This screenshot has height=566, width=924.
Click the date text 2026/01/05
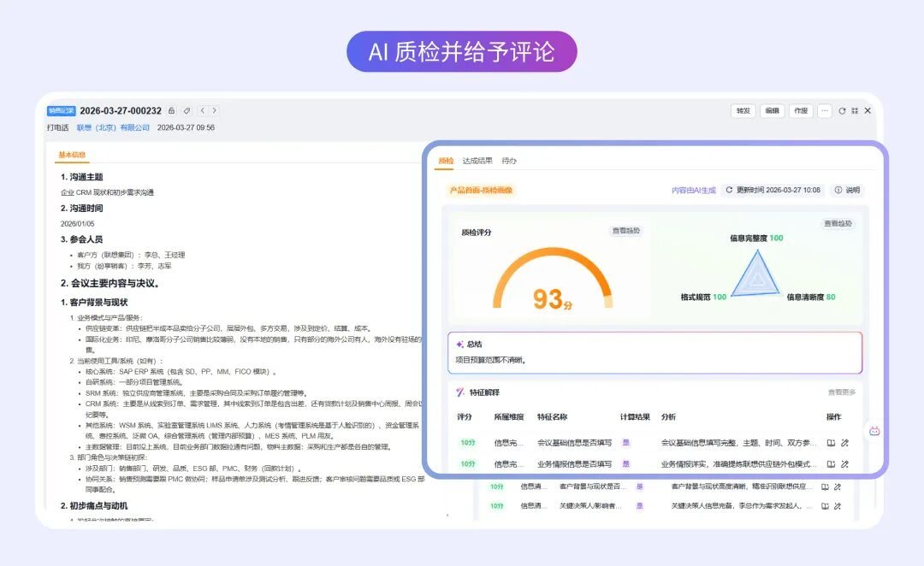(x=77, y=224)
